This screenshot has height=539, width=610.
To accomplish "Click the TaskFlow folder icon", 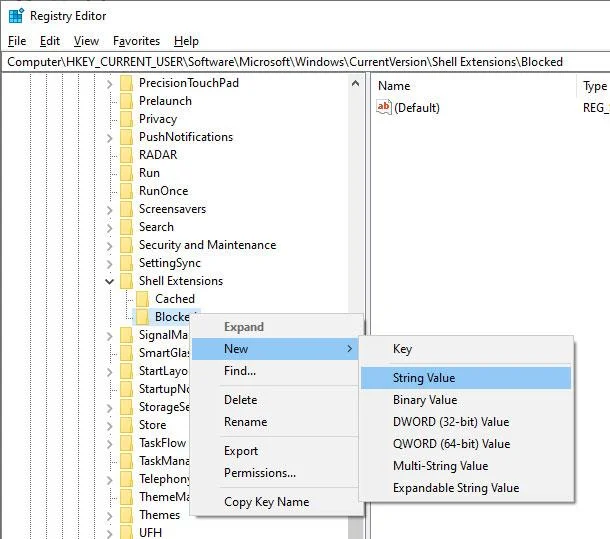I will (x=126, y=443).
